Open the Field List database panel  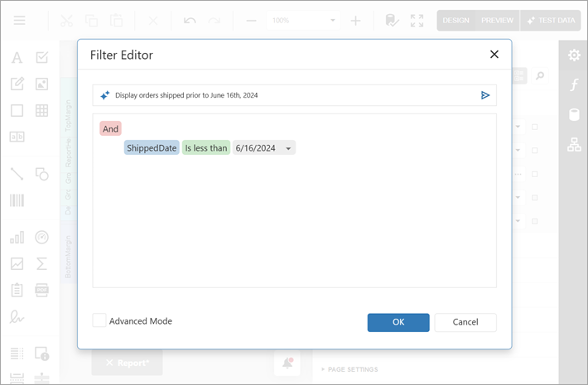(x=574, y=114)
